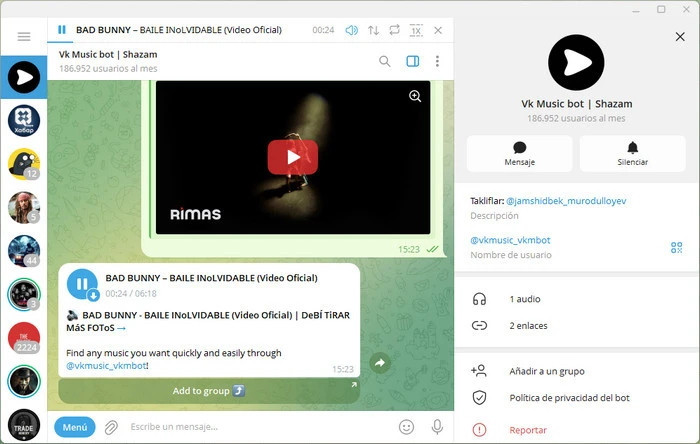This screenshot has width=700, height=444.
Task: Open the chat with 2224 unread messages
Action: [24, 338]
